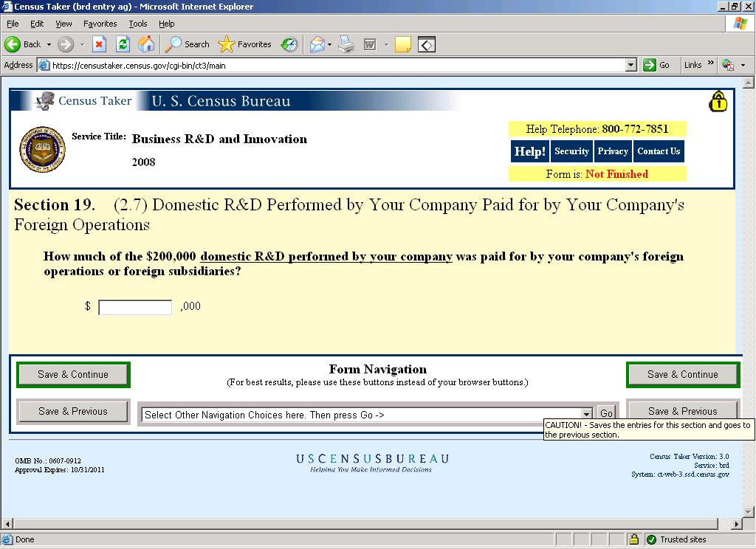Open the Tools menu
The height and width of the screenshot is (549, 756).
(x=137, y=24)
